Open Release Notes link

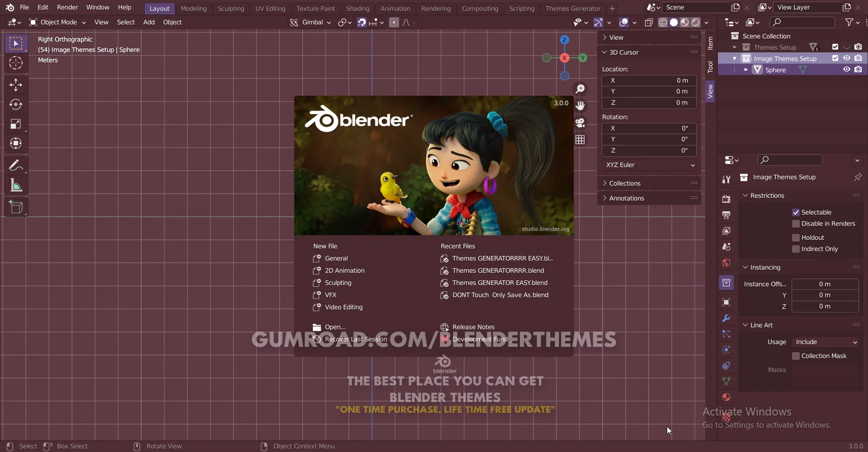pos(473,327)
